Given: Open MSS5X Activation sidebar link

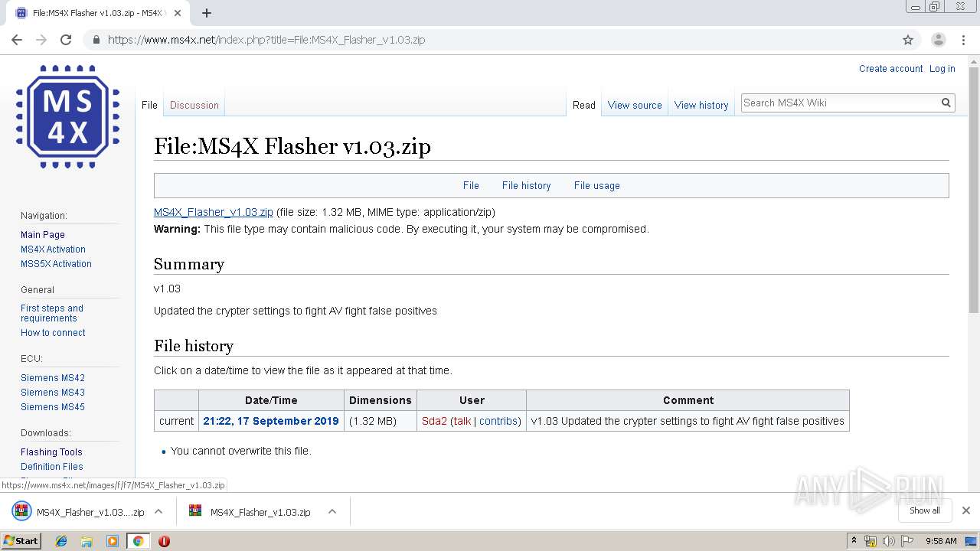Looking at the screenshot, I should pyautogui.click(x=56, y=264).
